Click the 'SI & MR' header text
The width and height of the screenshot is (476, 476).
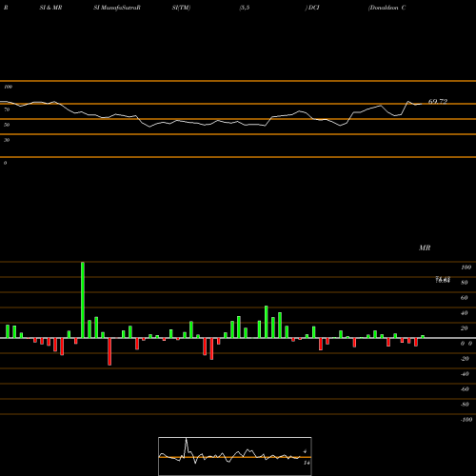tap(50, 8)
